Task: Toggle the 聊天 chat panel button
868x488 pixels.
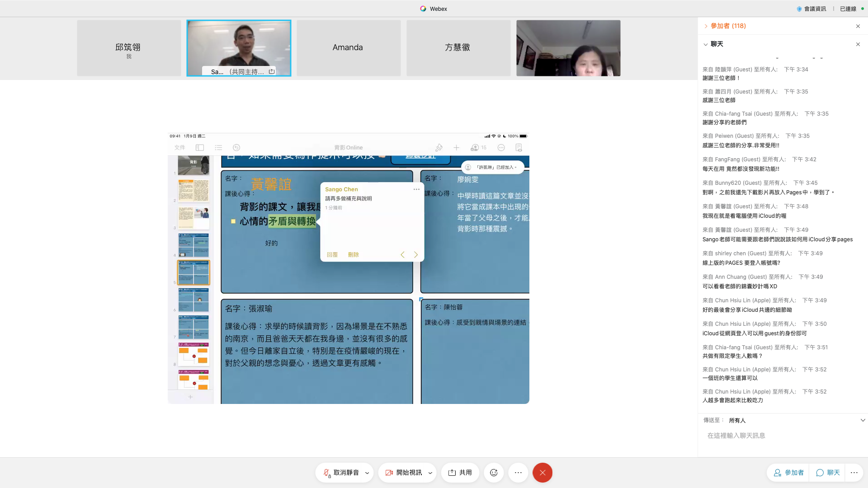Action: [x=828, y=473]
